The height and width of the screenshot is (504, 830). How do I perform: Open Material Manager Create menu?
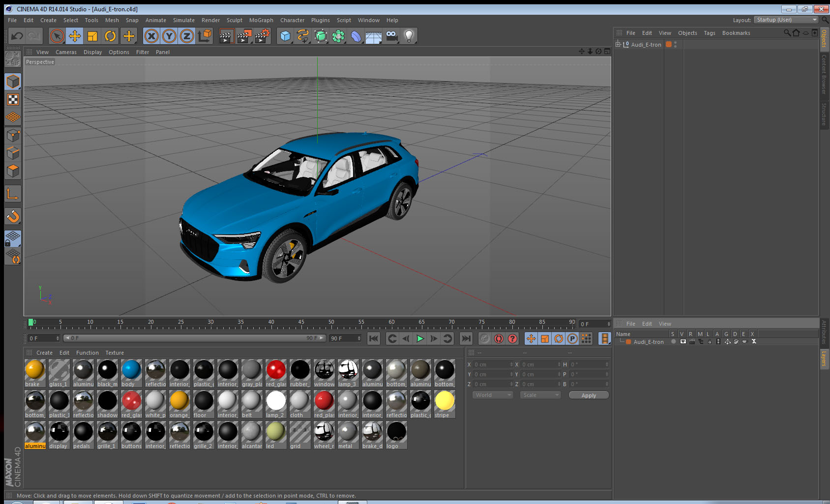[x=44, y=353]
